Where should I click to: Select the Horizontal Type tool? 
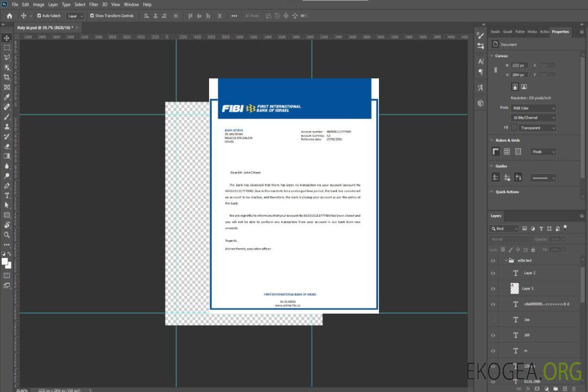7,195
